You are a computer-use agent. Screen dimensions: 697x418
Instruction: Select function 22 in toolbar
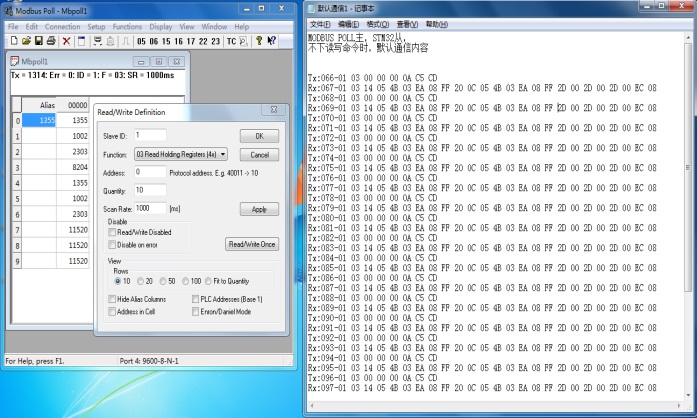(203, 41)
